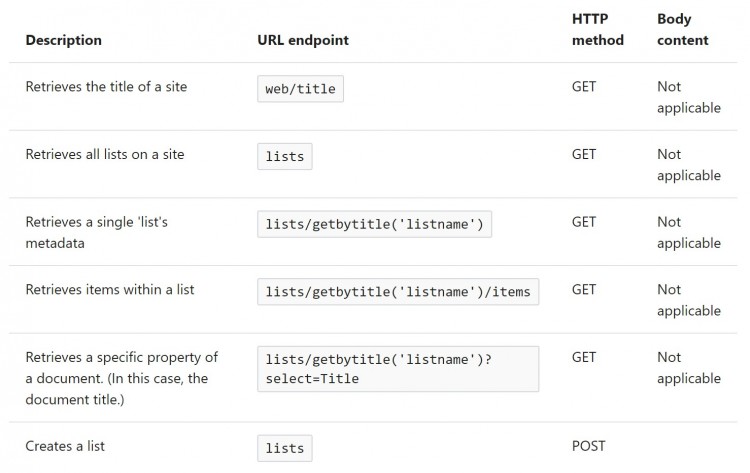Select the 'Retrieves all lists on a site' text

[105, 154]
